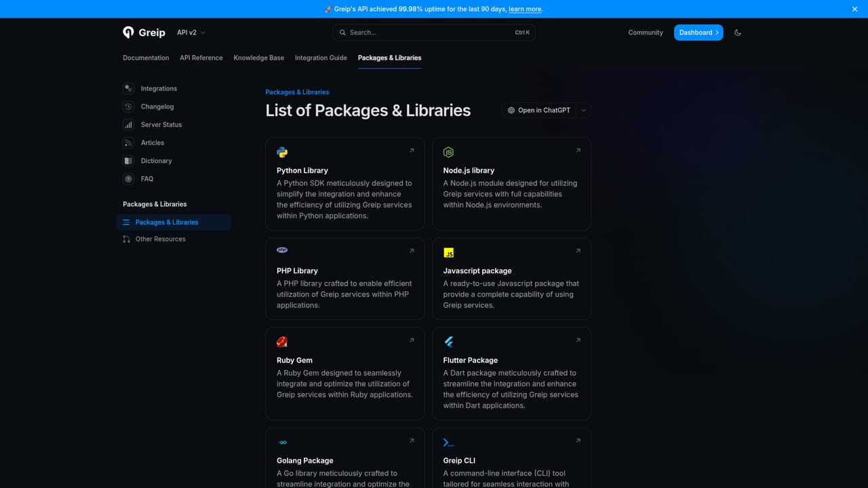Select the Packages & Libraries top tab
This screenshot has width=868, height=488.
389,58
